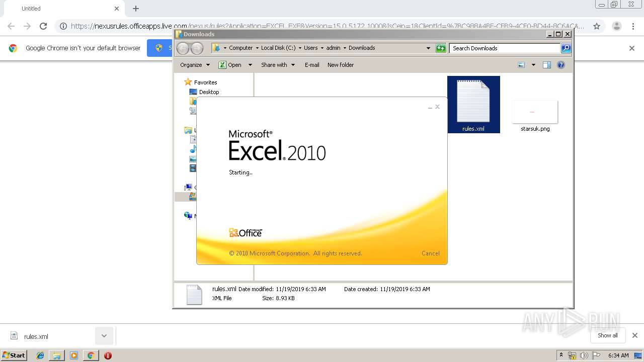
Task: Expand the arrow after Computer in breadcrumb
Action: [257, 48]
